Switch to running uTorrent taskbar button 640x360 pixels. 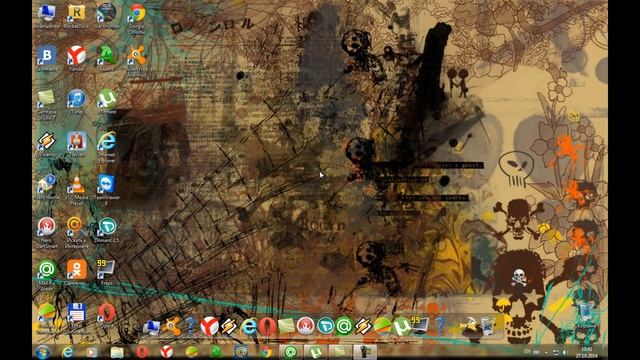coord(315,352)
